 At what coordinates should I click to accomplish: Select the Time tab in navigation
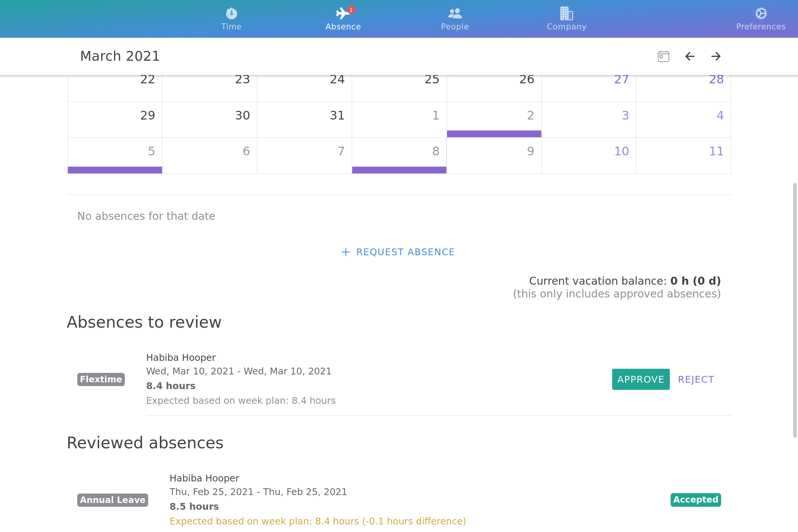pos(231,18)
